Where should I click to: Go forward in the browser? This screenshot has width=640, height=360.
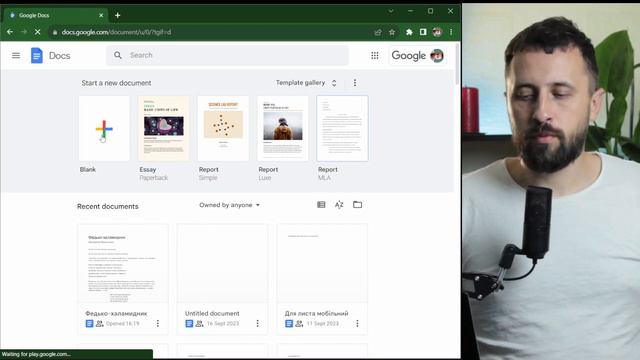24,32
